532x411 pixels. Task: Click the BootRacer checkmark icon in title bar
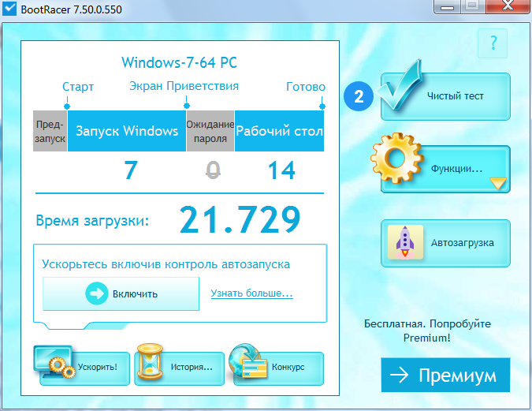point(9,9)
